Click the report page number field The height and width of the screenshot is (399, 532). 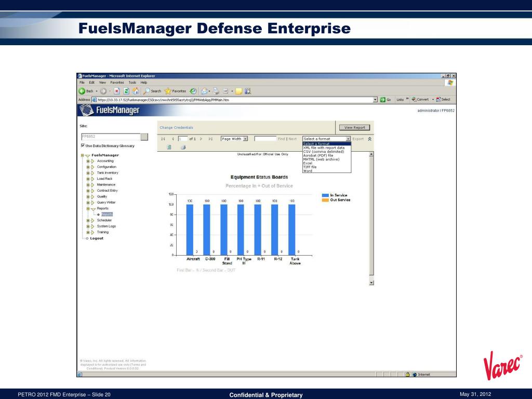[x=183, y=139]
